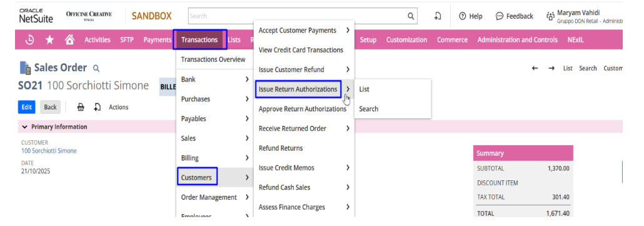Expand Issue Credit Memos submenu
This screenshot has width=644, height=226.
click(348, 168)
